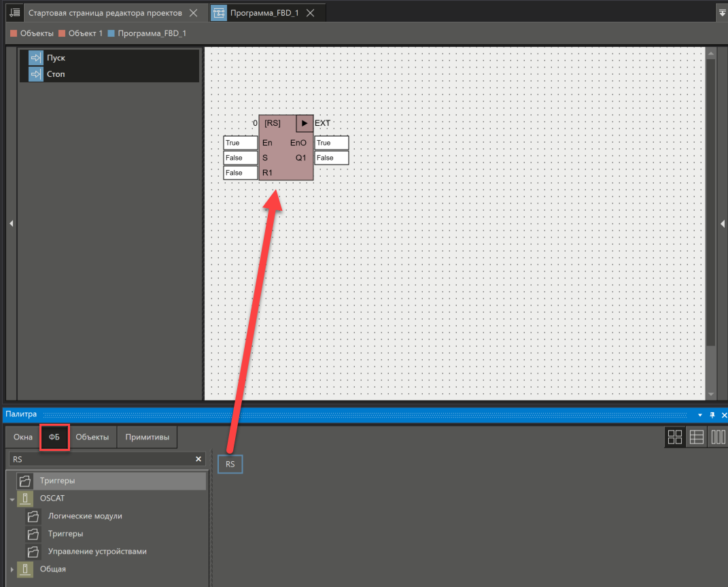Expand the Общая library node
Viewport: 728px width, 587px height.
12,569
